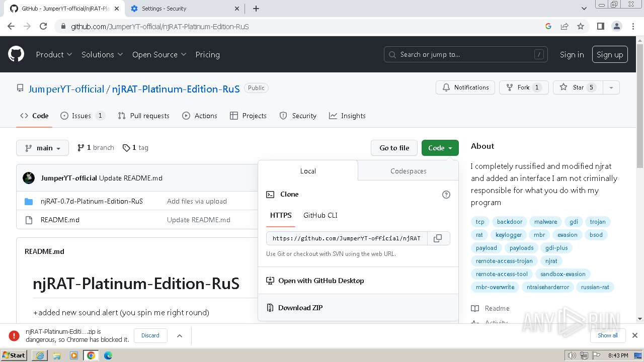
Task: Open JumperYT-official owner link
Action: 66,89
